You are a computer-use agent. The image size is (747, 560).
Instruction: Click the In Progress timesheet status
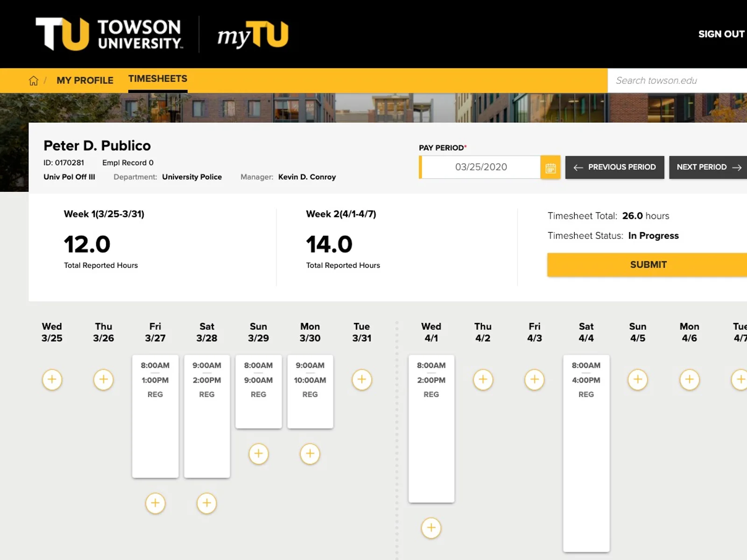pyautogui.click(x=654, y=236)
